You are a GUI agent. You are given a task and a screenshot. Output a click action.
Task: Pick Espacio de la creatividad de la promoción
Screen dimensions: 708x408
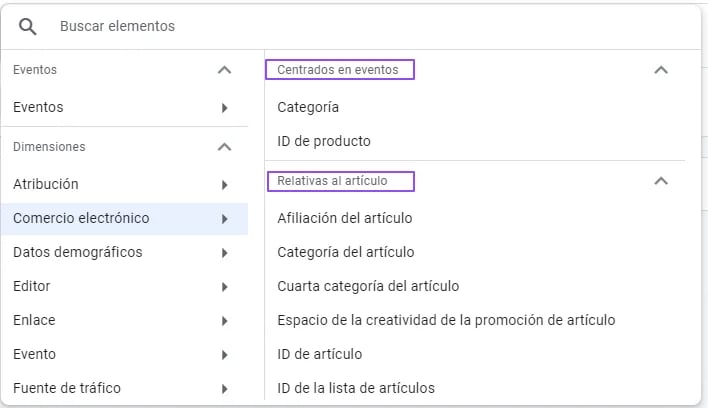tap(446, 320)
